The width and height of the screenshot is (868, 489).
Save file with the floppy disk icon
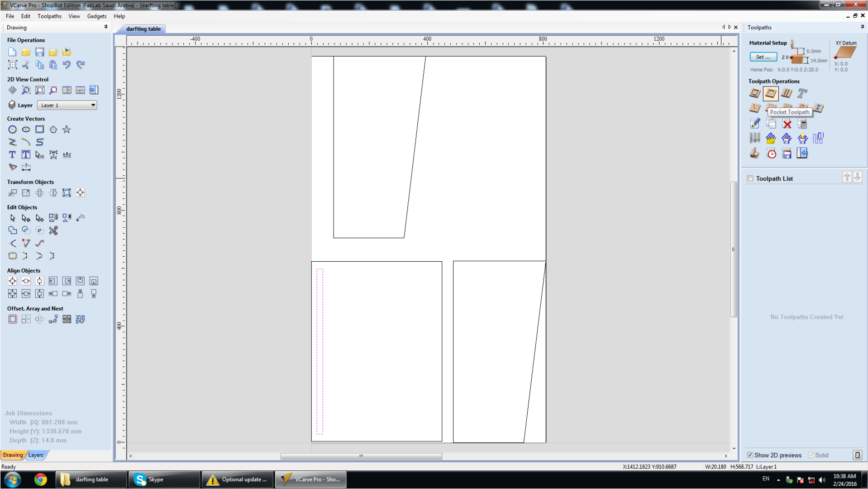(40, 52)
